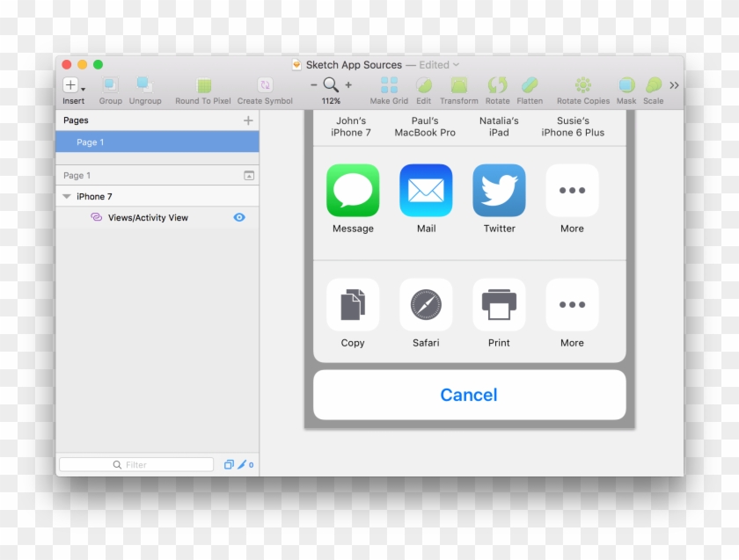Select the iPhone 7 artboard row
Screen dimensions: 739x560
(157, 196)
